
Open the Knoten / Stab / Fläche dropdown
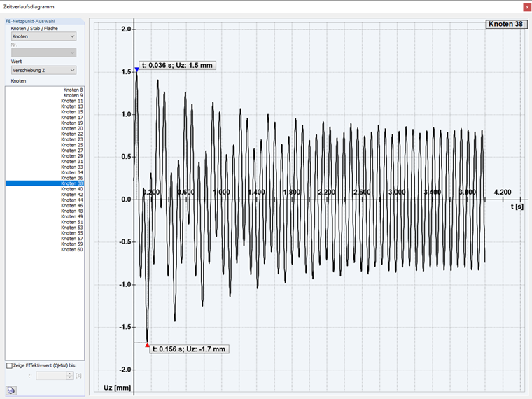coord(44,36)
